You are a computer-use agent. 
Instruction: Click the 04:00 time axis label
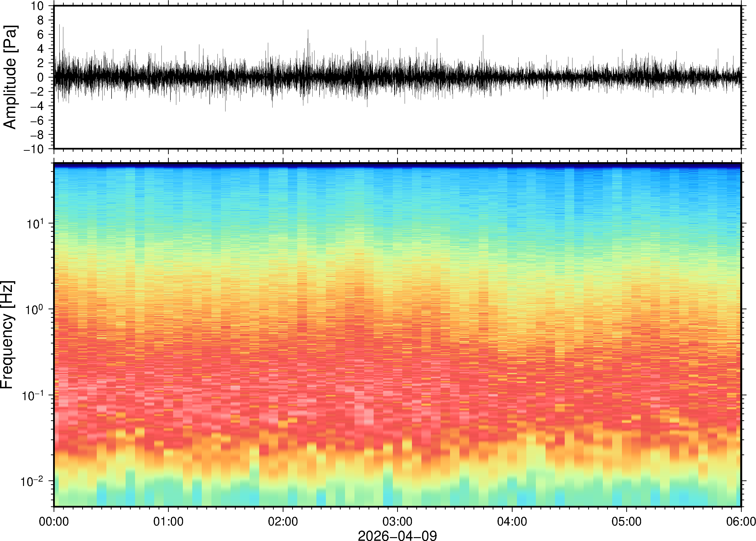pyautogui.click(x=512, y=521)
